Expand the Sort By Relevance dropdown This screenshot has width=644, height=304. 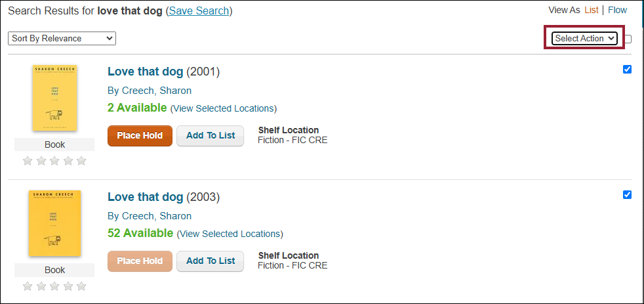point(62,38)
